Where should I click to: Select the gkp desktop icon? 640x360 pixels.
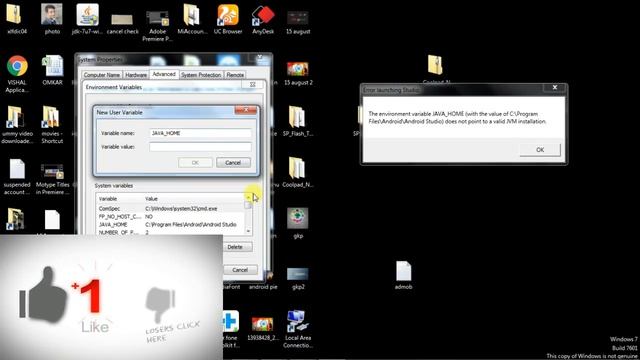[x=298, y=222]
